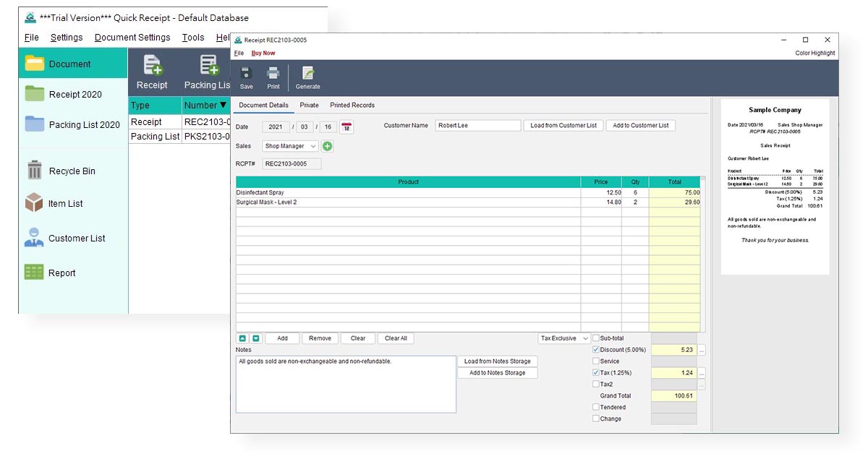The image size is (868, 454).
Task: Click the Clear All button
Action: point(396,338)
